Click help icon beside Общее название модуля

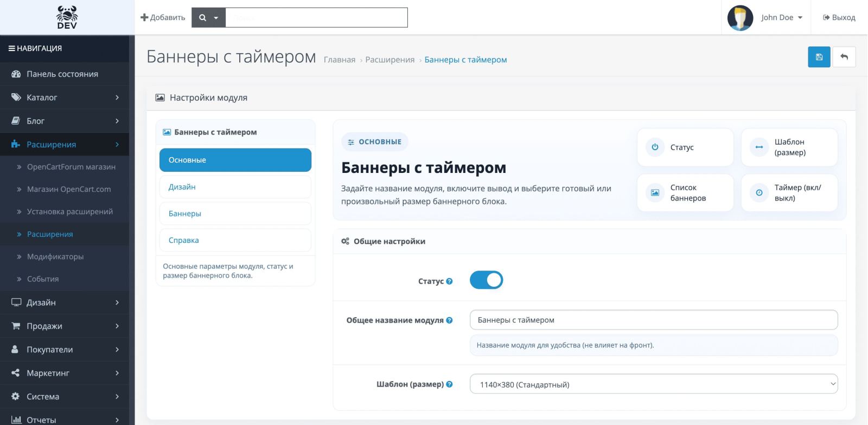tap(449, 320)
